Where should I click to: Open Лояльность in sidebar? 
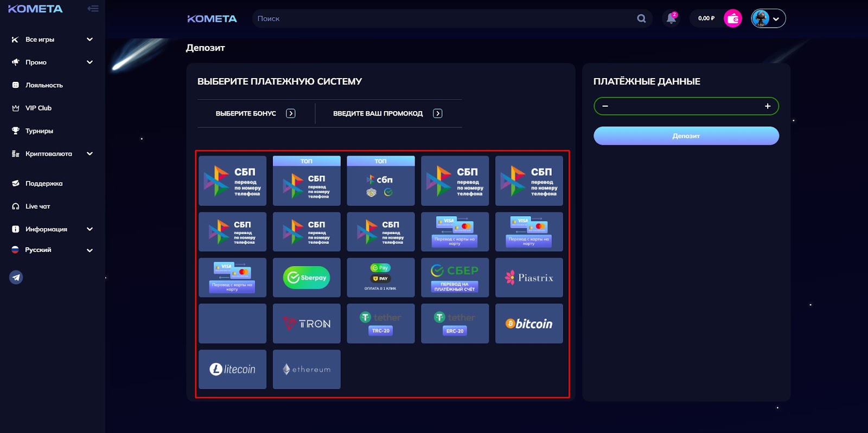[x=44, y=85]
